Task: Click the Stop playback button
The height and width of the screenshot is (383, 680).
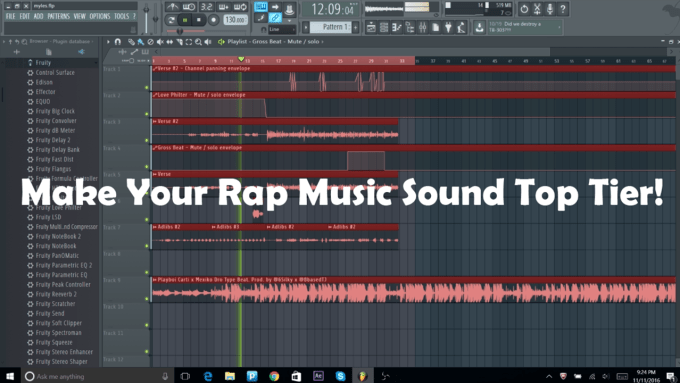Action: point(199,20)
